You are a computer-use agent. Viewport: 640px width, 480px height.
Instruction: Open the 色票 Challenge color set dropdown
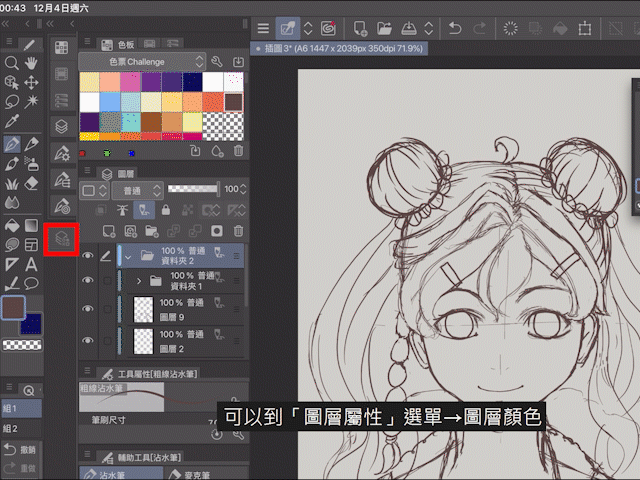[142, 62]
